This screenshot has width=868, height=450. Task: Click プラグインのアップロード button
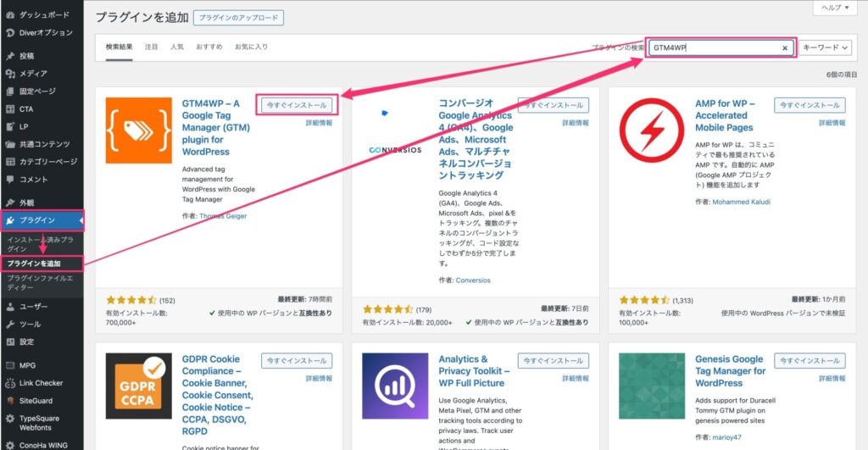[238, 17]
